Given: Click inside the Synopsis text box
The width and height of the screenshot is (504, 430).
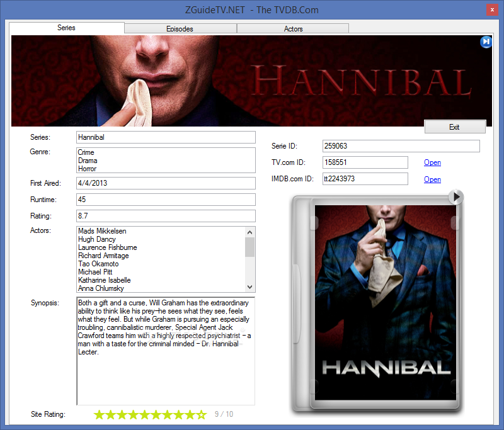Looking at the screenshot, I should click(x=166, y=351).
